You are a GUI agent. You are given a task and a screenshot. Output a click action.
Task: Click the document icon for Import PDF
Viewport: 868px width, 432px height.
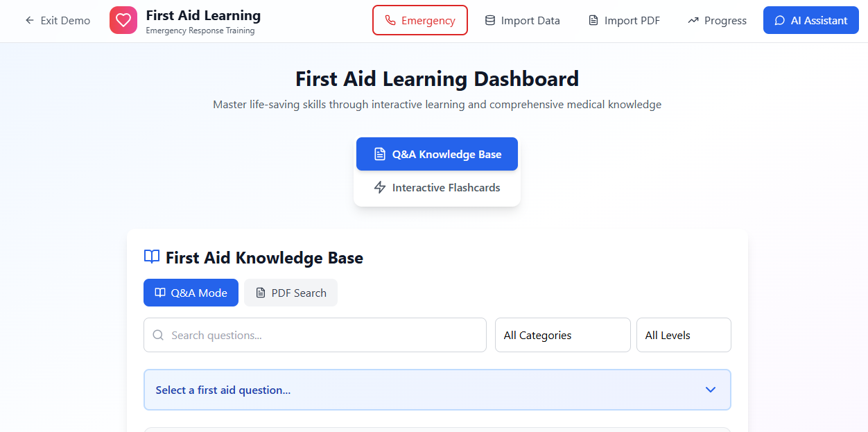tap(593, 21)
